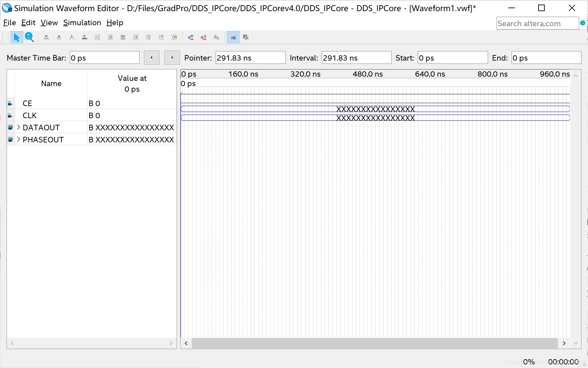The image size is (588, 368).
Task: Open Random Values tool
Action: pyautogui.click(x=174, y=37)
